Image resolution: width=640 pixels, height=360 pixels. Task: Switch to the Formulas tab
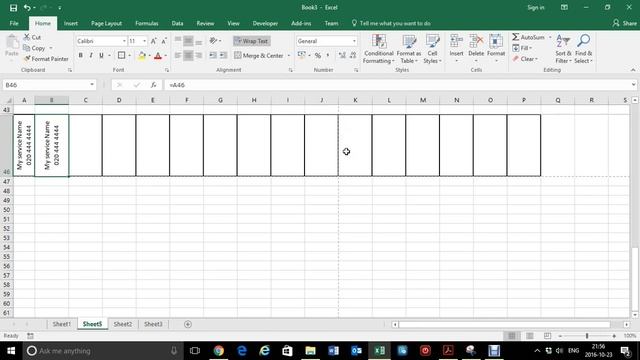pos(147,23)
